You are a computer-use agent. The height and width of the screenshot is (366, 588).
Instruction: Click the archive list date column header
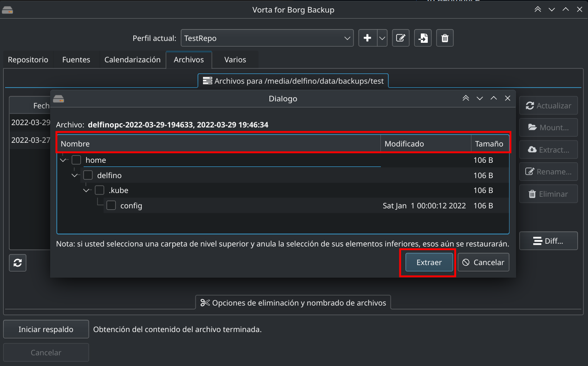pos(30,106)
